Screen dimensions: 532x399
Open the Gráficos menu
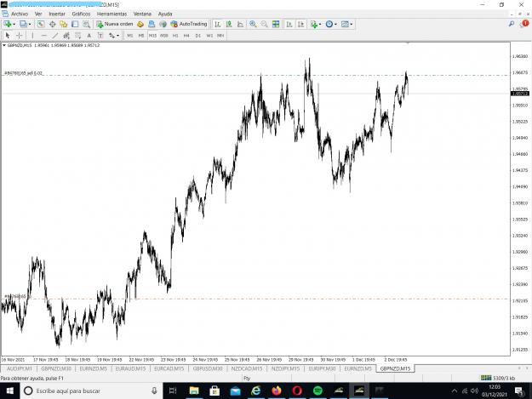[81, 14]
